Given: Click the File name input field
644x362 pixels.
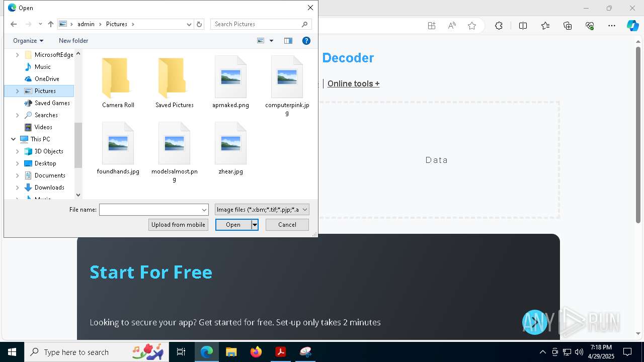Looking at the screenshot, I should coord(150,210).
